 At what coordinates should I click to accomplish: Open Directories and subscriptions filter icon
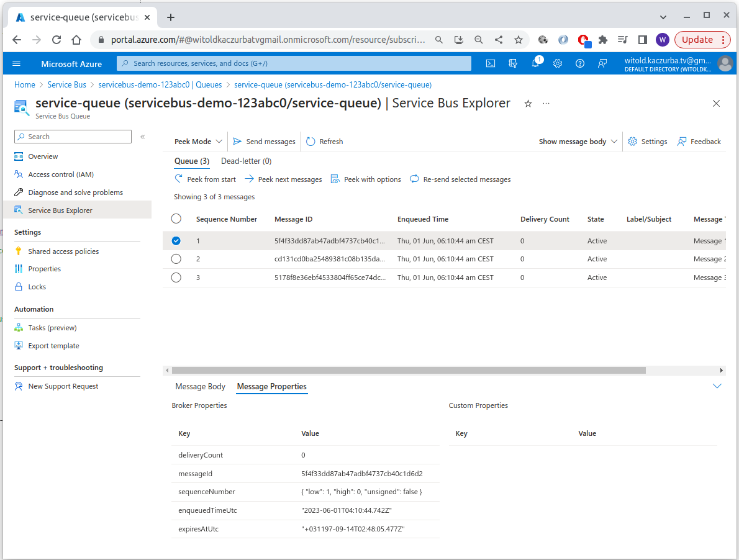[513, 63]
